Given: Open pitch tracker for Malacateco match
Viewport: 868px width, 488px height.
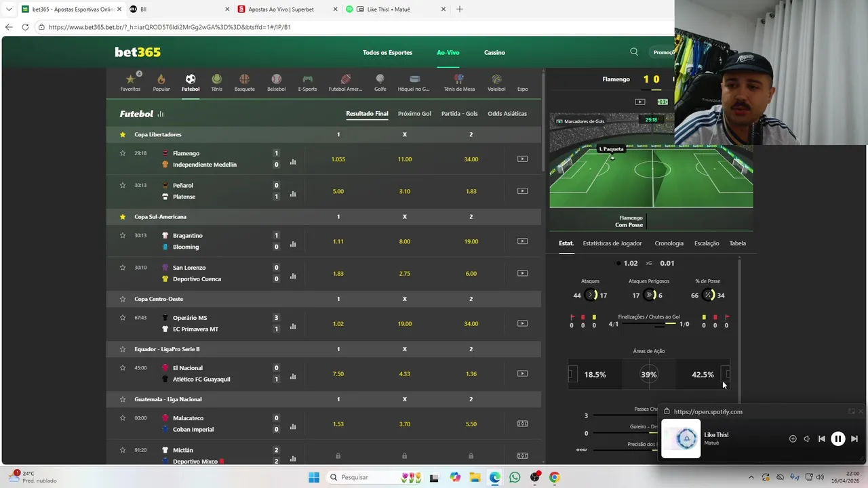Looking at the screenshot, I should (x=522, y=424).
